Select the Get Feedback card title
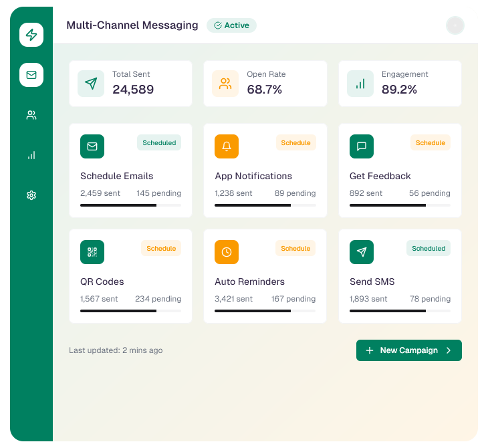Screen dimensions: 488x448 pos(380,176)
